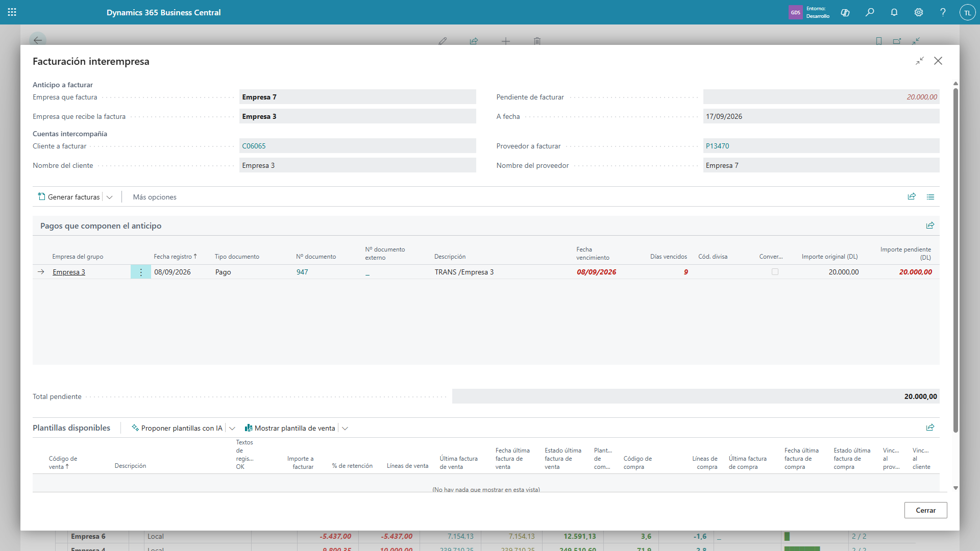Open the help question mark

tap(943, 12)
